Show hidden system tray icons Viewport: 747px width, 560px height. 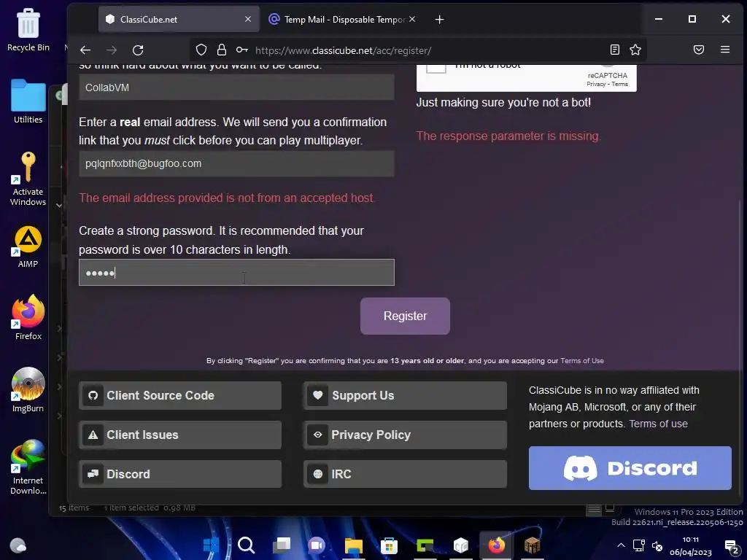pos(621,545)
